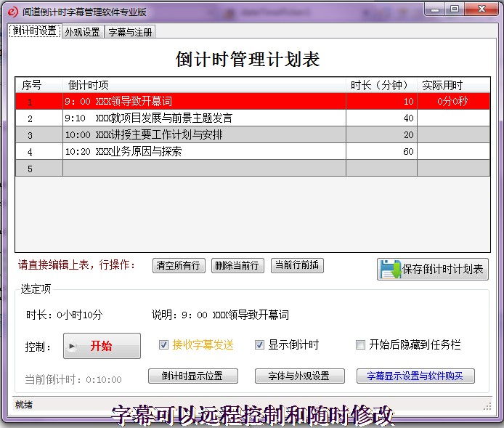504x428 pixels.
Task: Maximize the window
Action: [455, 9]
